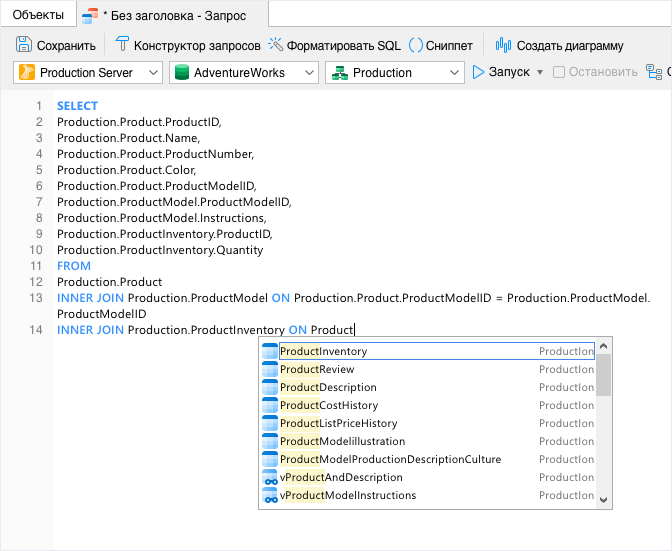Select ProductModelProductionDescriptionCulture suggestion
Viewport: 672px width, 551px height.
(x=437, y=459)
